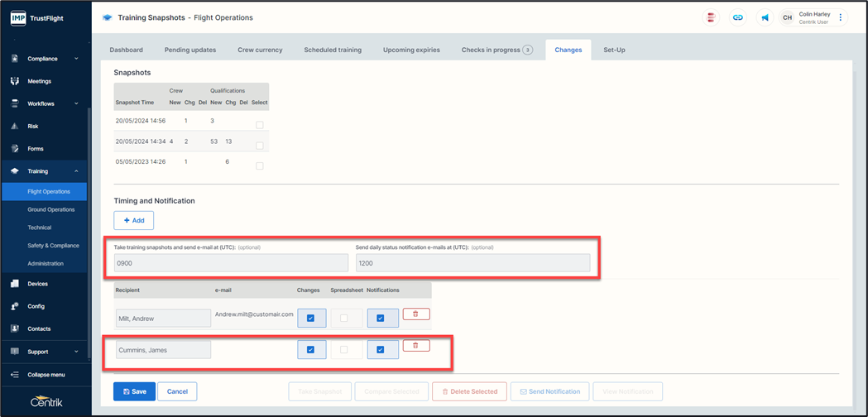The height and width of the screenshot is (417, 868).
Task: Switch to the Crew currency tab
Action: coord(260,50)
